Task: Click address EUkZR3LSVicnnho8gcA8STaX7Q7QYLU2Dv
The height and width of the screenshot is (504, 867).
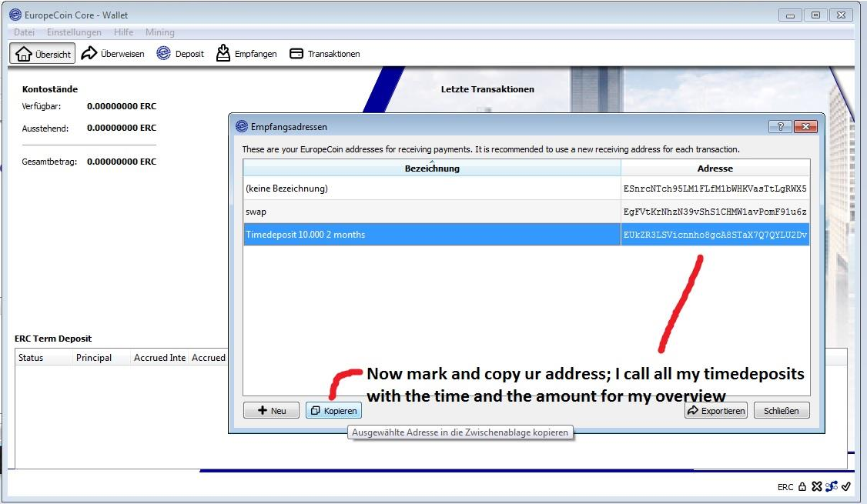Action: point(715,235)
